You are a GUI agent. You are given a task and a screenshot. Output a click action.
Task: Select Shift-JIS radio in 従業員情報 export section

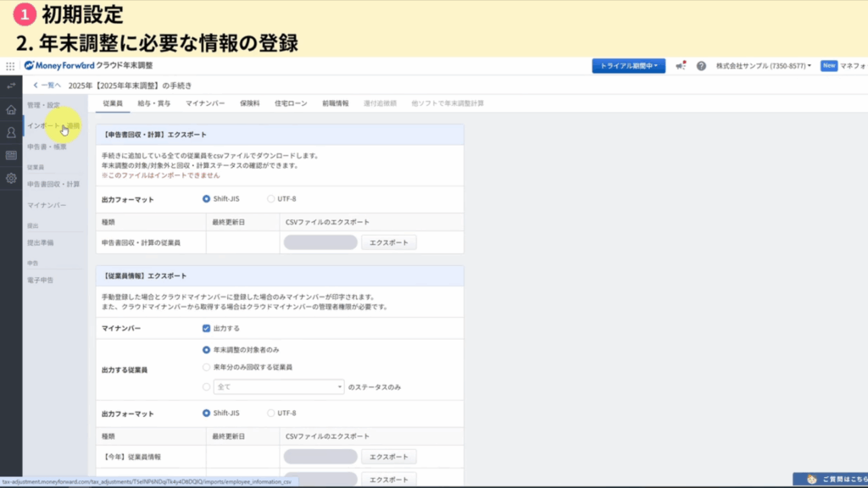[x=207, y=413]
